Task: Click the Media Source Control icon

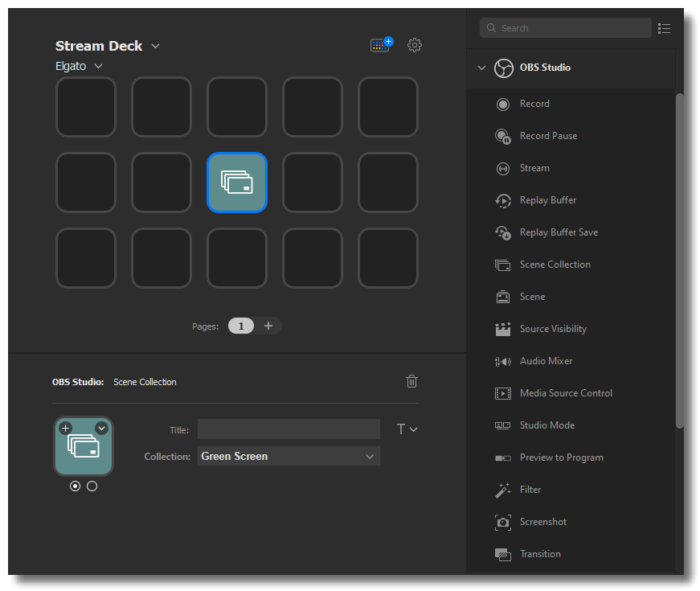Action: (x=502, y=393)
